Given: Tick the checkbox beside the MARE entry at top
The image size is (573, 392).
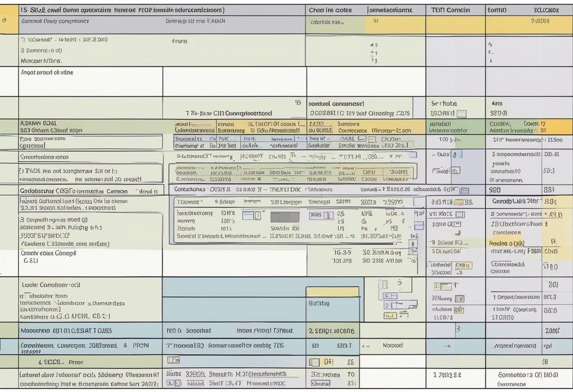Looking at the screenshot, I should point(372,139).
